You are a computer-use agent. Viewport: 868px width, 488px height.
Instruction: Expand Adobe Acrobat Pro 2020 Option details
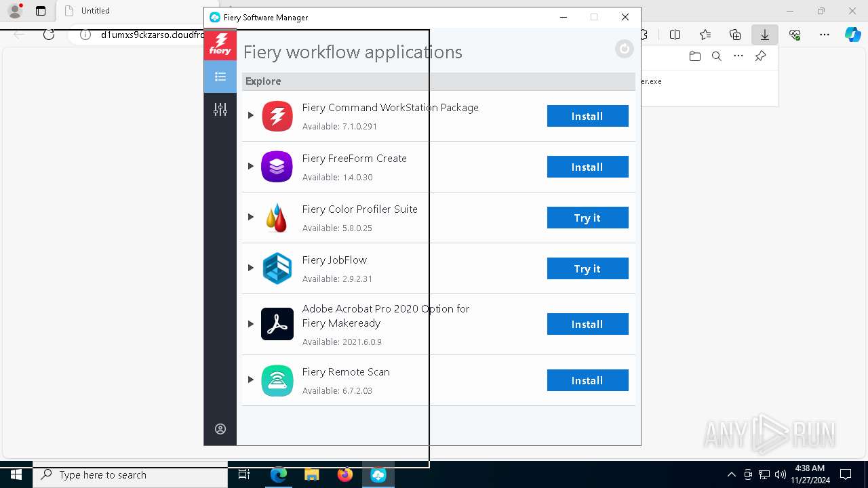point(250,324)
